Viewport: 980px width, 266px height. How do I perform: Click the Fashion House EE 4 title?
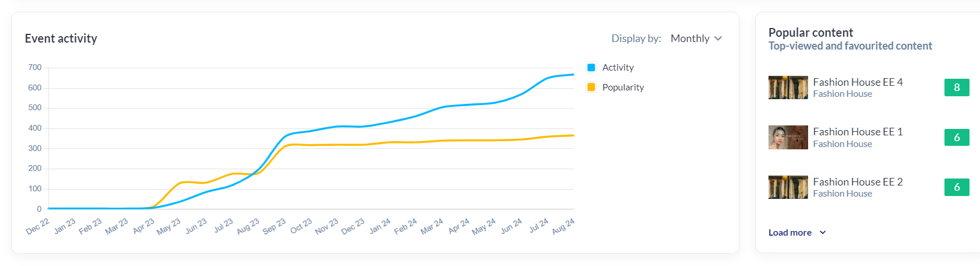[x=858, y=82]
